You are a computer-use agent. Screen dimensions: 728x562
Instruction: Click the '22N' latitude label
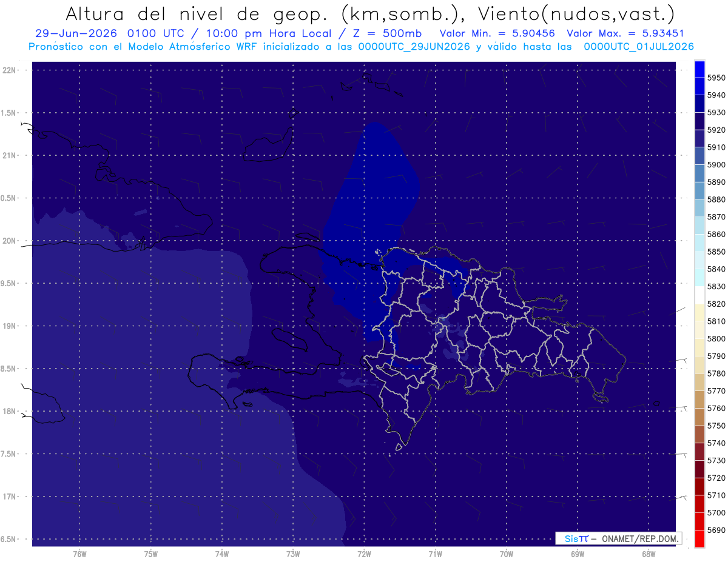point(10,70)
